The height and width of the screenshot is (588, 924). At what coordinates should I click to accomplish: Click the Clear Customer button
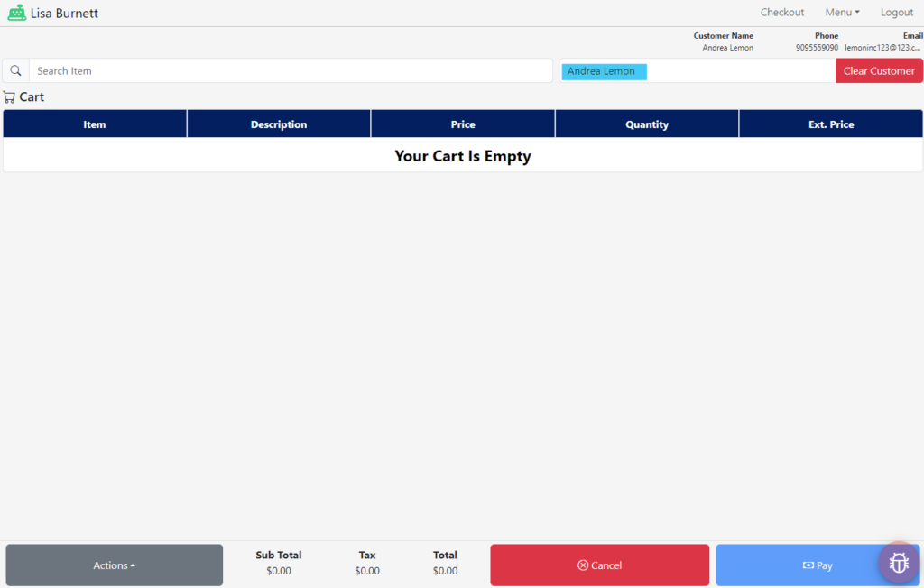[x=878, y=69]
